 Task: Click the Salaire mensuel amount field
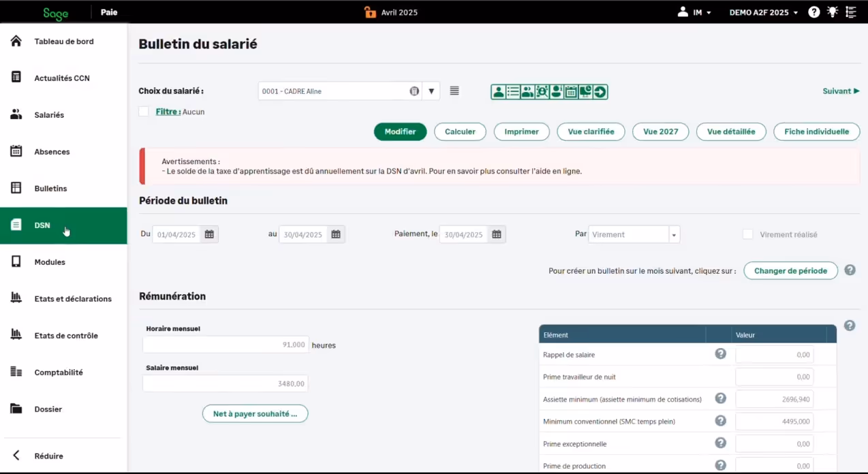(226, 383)
